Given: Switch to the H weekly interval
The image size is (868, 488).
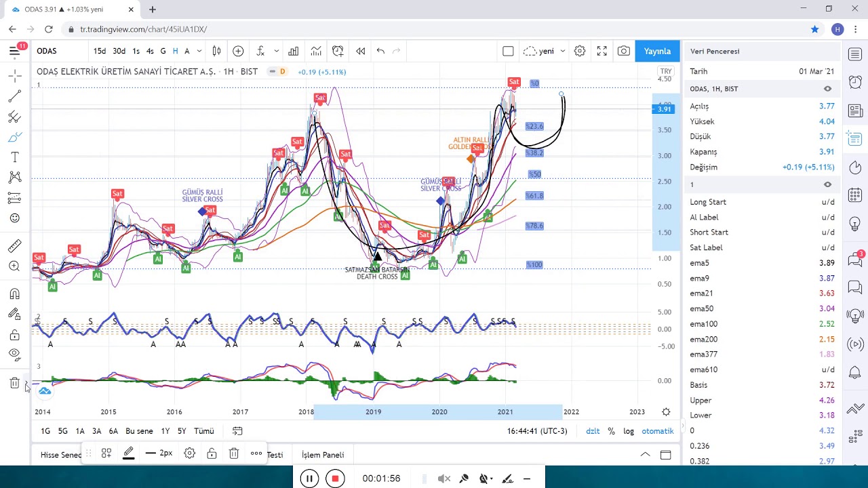Looking at the screenshot, I should [175, 51].
